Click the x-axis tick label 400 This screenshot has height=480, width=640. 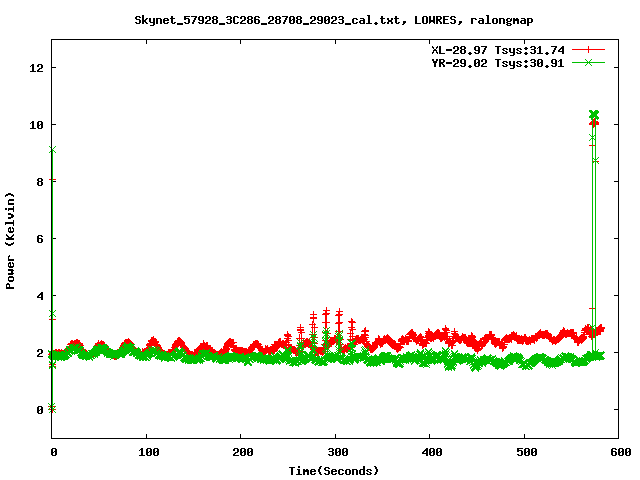point(431,452)
